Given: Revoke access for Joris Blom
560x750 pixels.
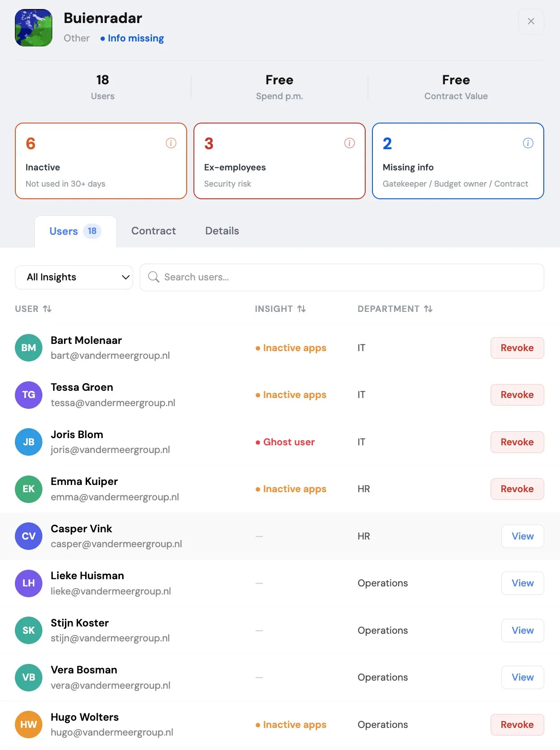Looking at the screenshot, I should pyautogui.click(x=517, y=442).
